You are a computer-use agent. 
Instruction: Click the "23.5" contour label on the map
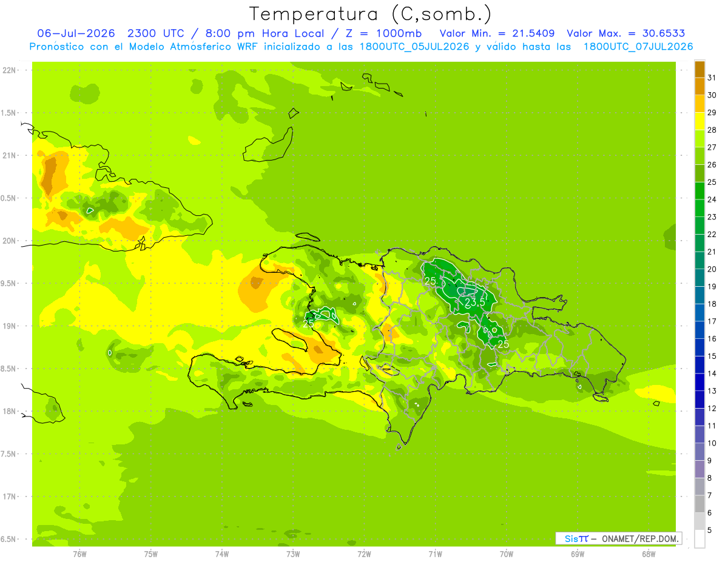point(475,302)
